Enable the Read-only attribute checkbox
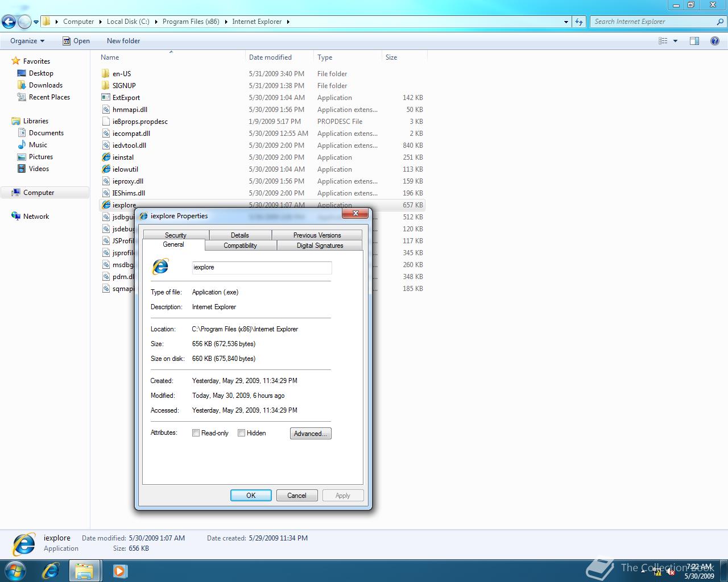This screenshot has height=582, width=728. click(x=196, y=433)
